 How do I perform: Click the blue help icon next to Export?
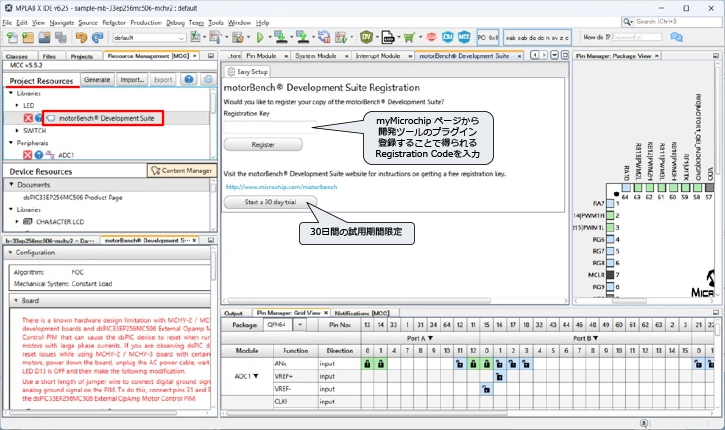[190, 79]
